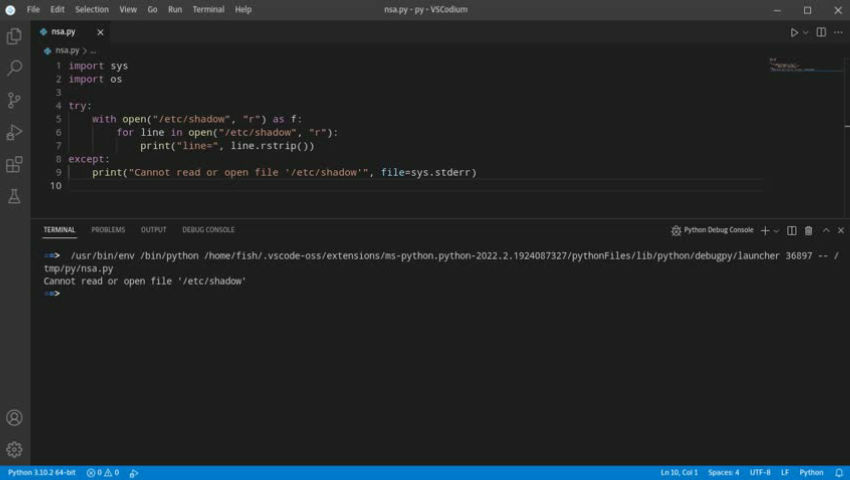Open the Go menu
The image size is (850, 480).
click(152, 10)
